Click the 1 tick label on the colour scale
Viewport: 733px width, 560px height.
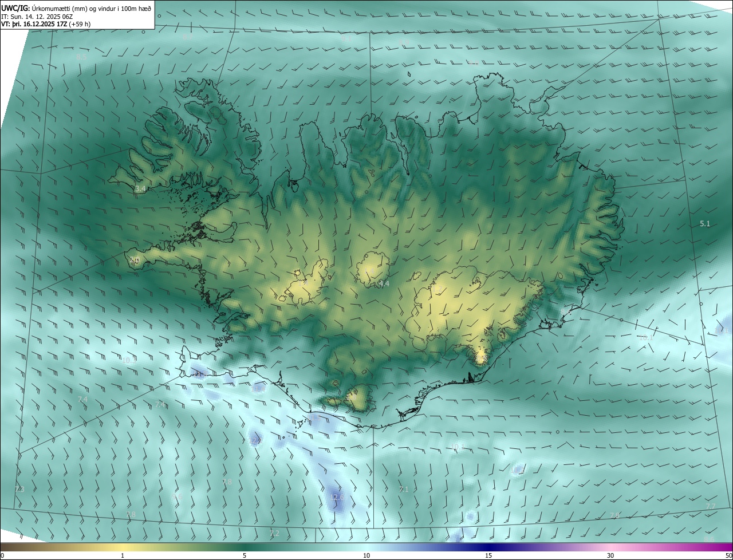pyautogui.click(x=123, y=555)
